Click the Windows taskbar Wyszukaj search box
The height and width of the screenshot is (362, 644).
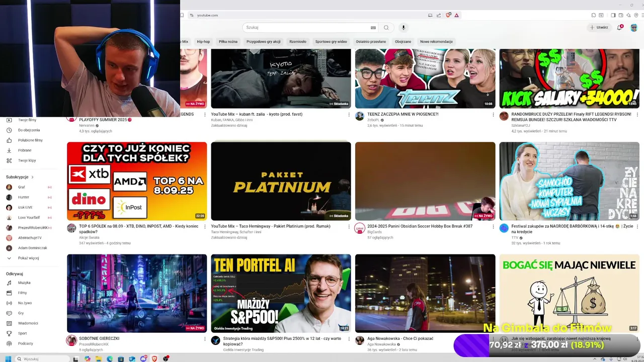[42, 358]
